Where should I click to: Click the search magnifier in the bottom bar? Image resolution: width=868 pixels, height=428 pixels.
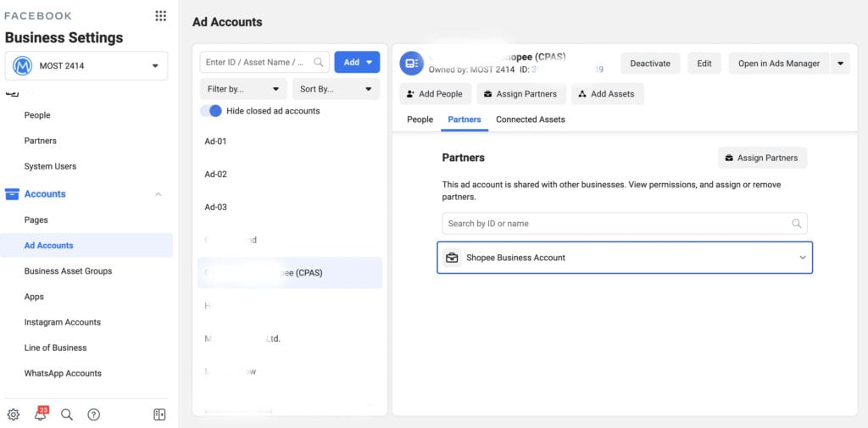pos(67,414)
